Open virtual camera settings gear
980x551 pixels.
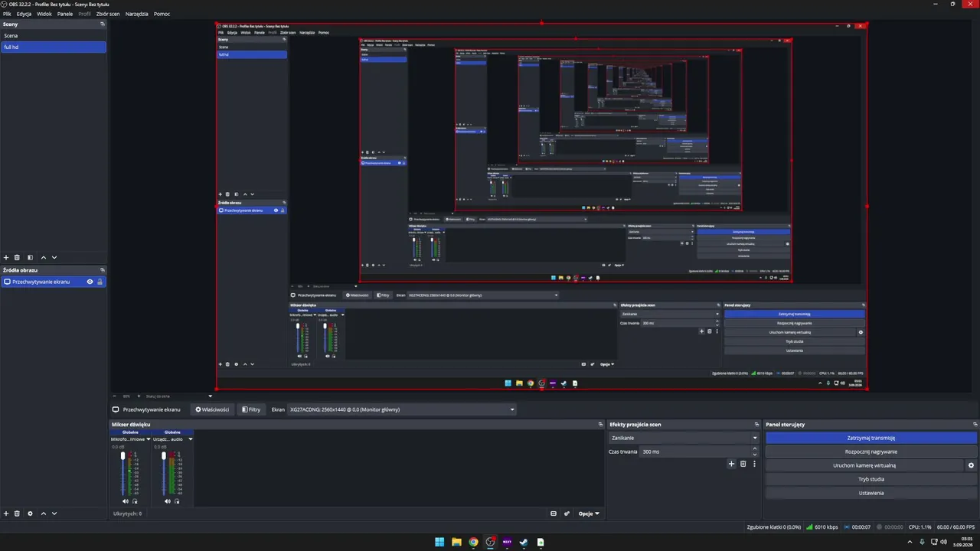coord(971,465)
